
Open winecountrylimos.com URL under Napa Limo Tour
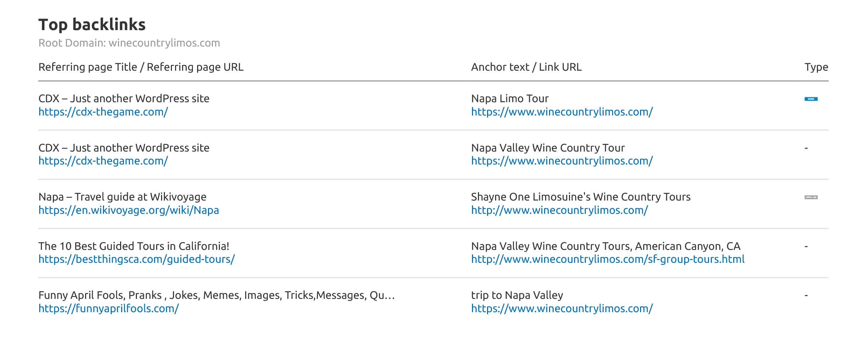click(562, 112)
